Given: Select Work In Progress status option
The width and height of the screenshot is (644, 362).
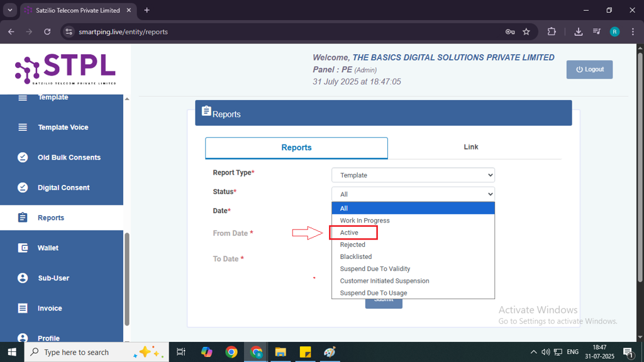Looking at the screenshot, I should point(413,221).
